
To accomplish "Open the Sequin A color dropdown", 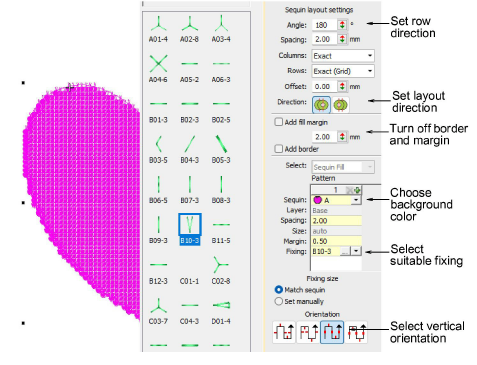I will [x=356, y=200].
